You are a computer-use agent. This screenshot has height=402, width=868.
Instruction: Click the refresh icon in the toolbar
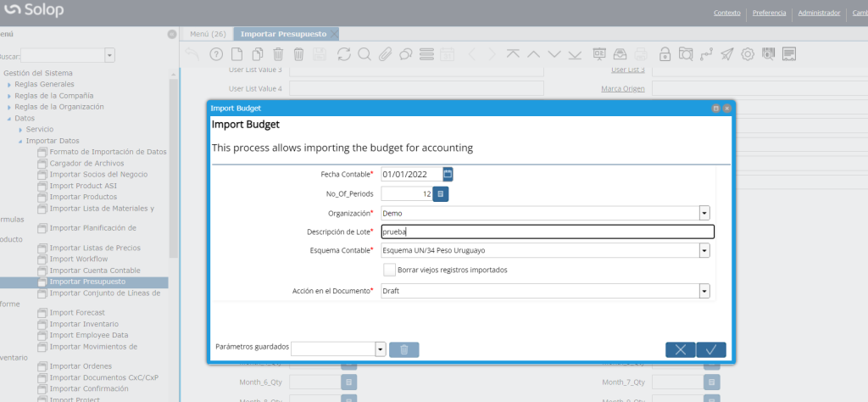tap(343, 54)
